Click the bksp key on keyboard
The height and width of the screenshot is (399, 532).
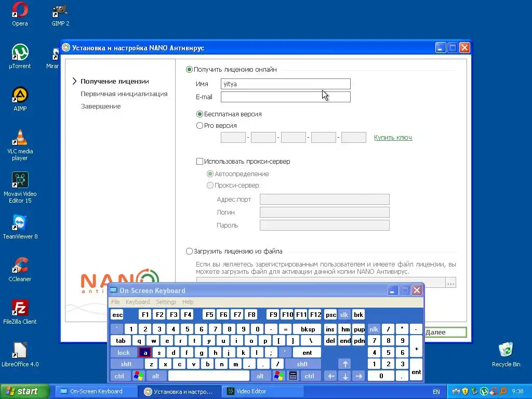pyautogui.click(x=308, y=329)
